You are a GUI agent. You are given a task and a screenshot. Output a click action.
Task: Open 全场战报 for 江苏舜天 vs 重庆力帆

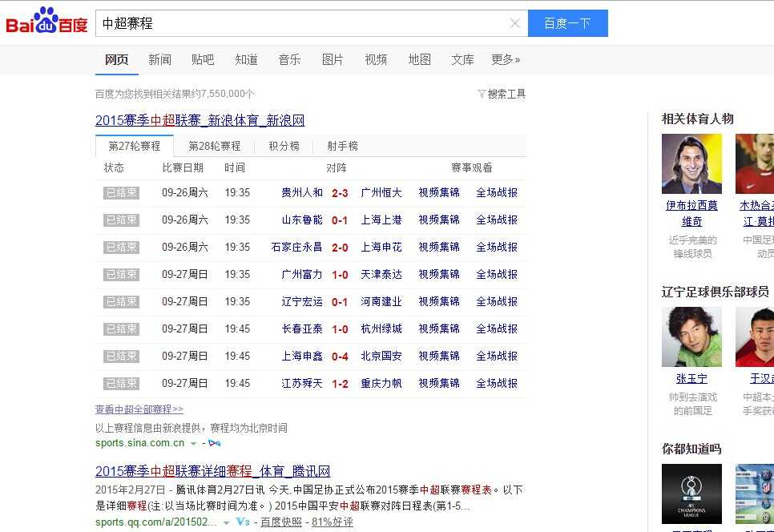(497, 383)
